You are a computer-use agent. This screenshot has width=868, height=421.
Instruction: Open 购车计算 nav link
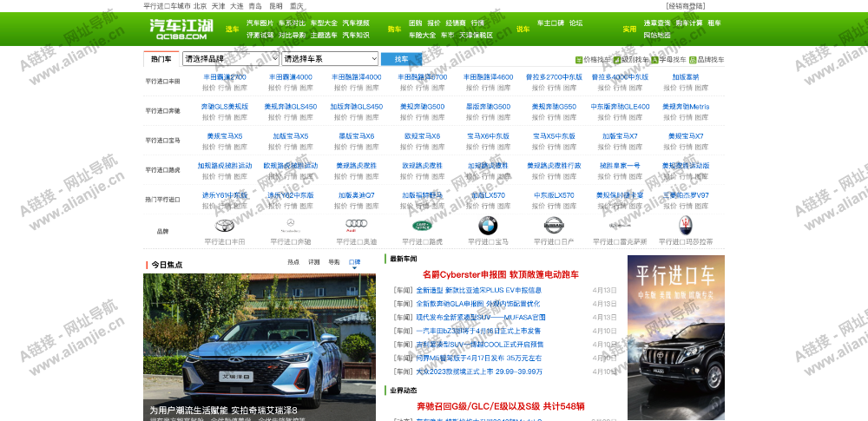(x=689, y=23)
